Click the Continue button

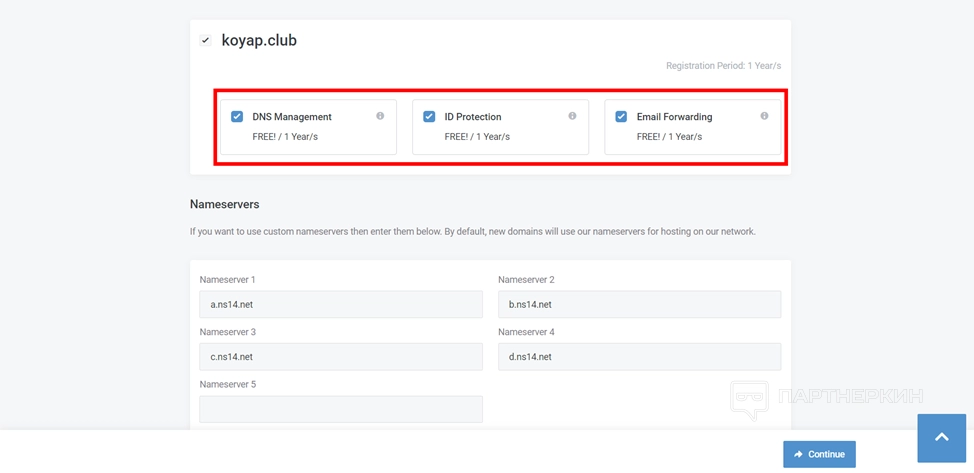click(819, 454)
